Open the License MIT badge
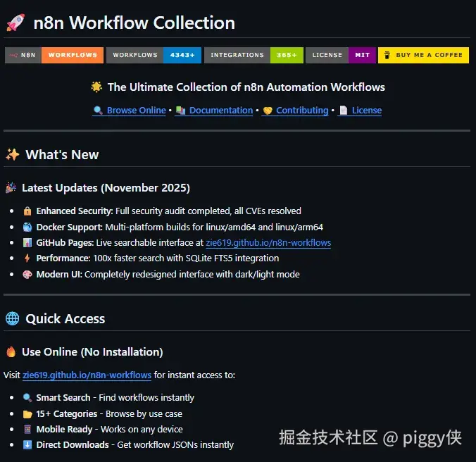The width and height of the screenshot is (476, 462). tap(341, 55)
